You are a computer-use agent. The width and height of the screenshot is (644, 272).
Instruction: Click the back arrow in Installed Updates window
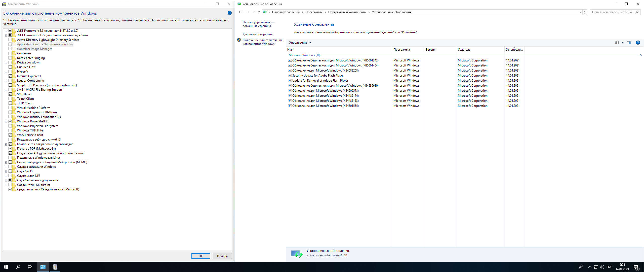click(x=240, y=12)
